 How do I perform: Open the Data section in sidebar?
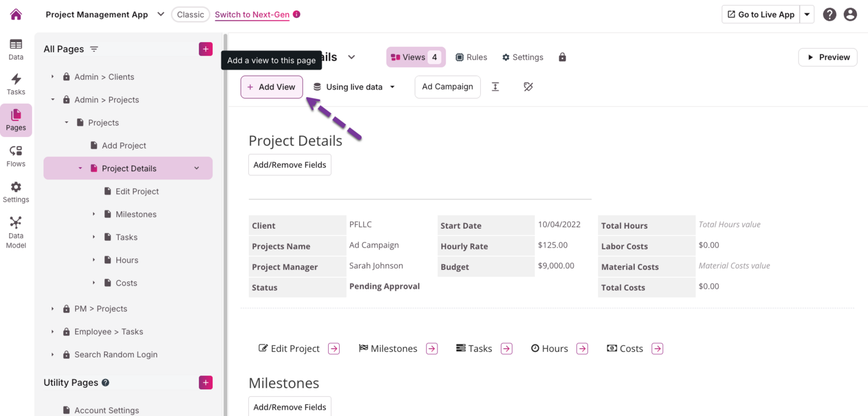coord(16,49)
